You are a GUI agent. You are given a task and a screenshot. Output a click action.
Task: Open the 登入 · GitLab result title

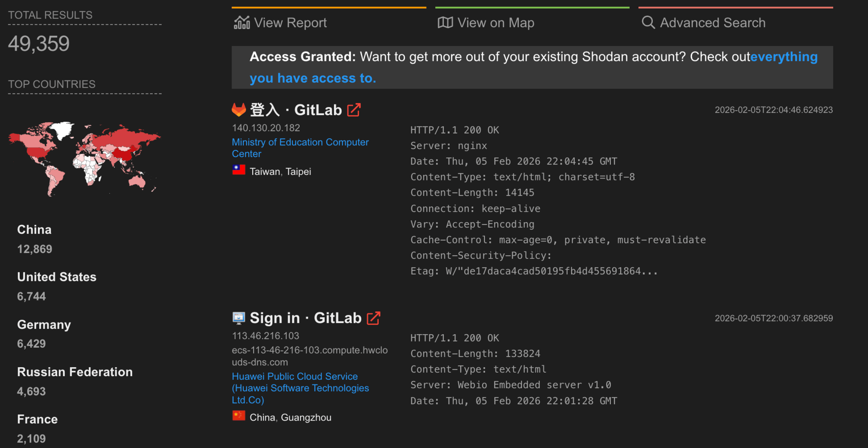pos(296,110)
